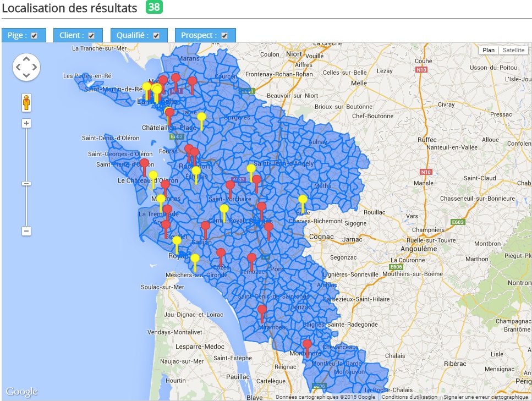The width and height of the screenshot is (532, 401).
Task: Pan map down with pan control arrow
Action: tap(26, 75)
